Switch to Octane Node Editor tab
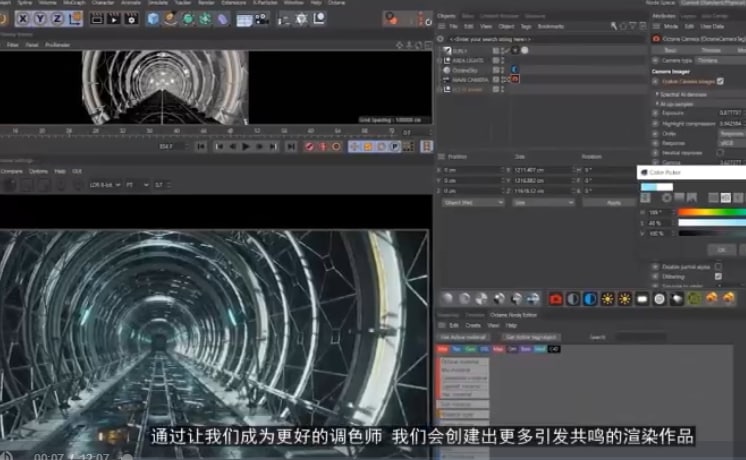Image resolution: width=746 pixels, height=460 pixels. coord(513,315)
